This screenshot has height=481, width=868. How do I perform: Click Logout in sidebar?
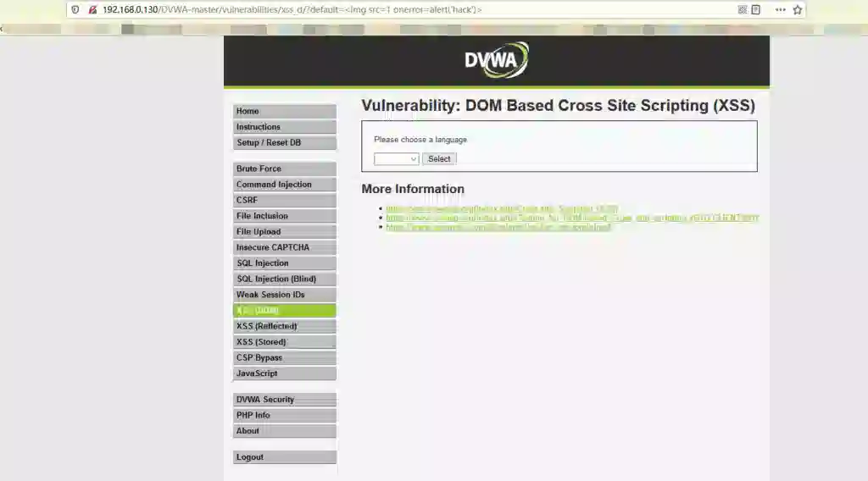click(285, 457)
